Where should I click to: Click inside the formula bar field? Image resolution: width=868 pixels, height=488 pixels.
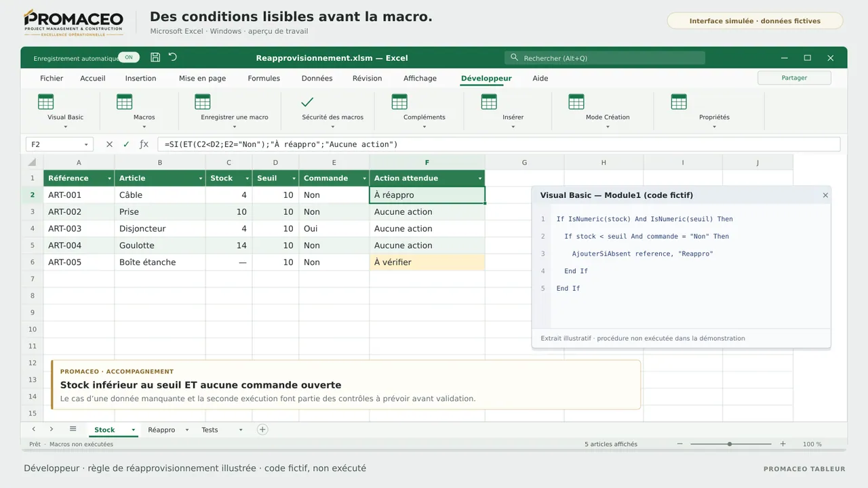coord(498,144)
